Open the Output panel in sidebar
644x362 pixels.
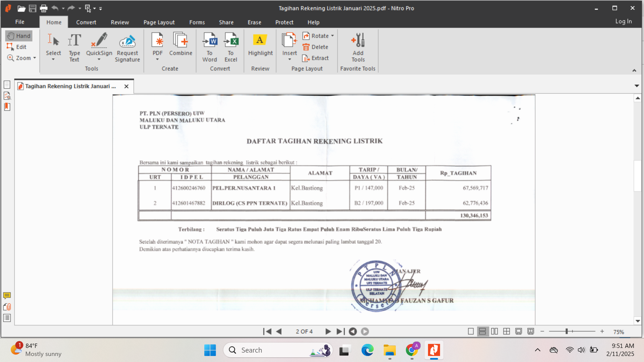point(7,318)
